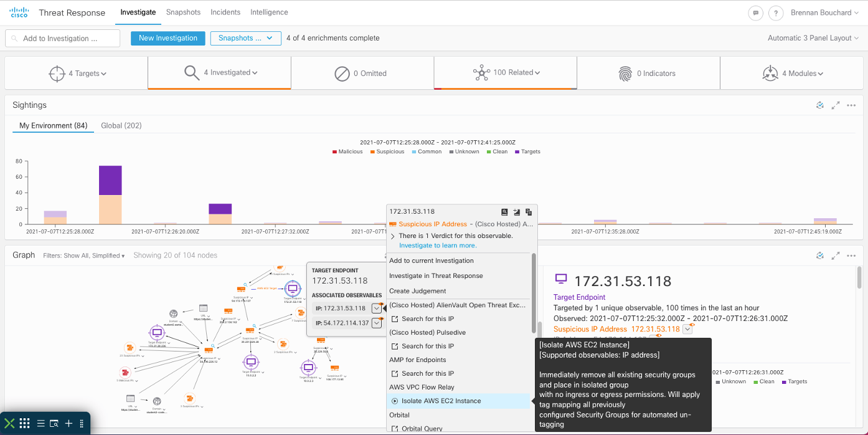Switch to the Global (202) tab
The image size is (868, 435).
click(x=121, y=125)
